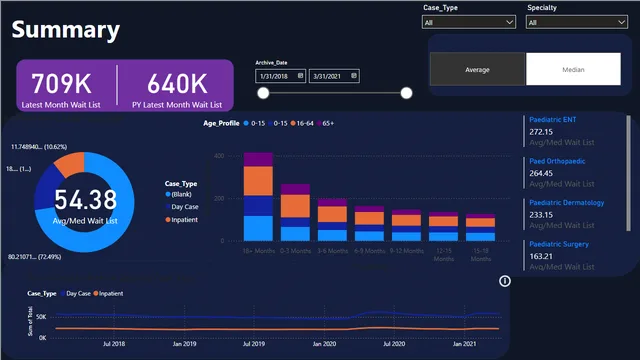The width and height of the screenshot is (640, 360).
Task: Click the specialty list scrollbar
Action: [628, 173]
